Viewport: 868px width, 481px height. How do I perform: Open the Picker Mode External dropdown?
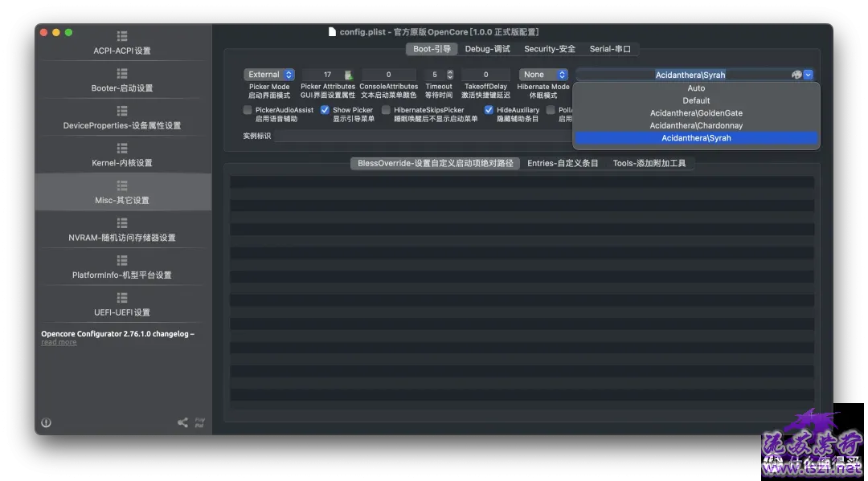(269, 75)
